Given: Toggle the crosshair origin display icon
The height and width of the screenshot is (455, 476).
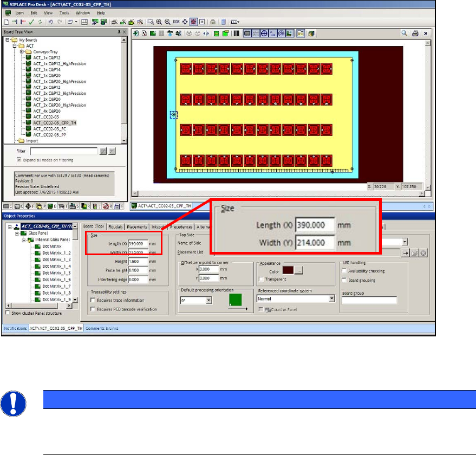Looking at the screenshot, I should (264, 34).
